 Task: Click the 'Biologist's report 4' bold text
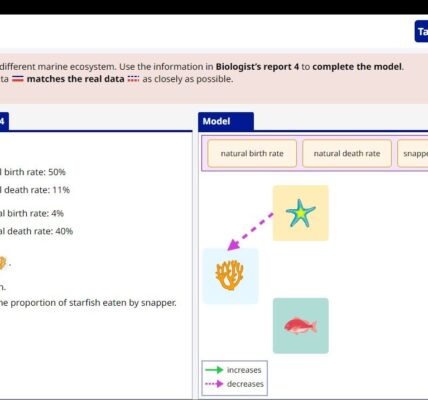point(257,67)
